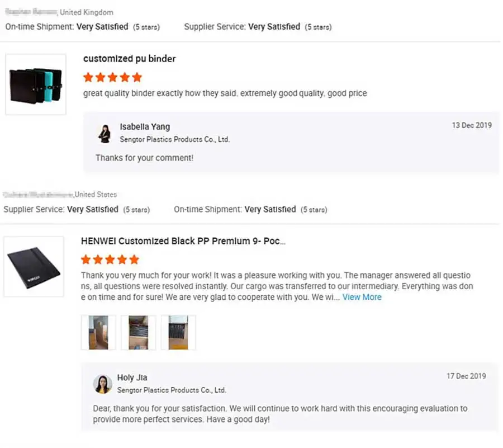Image resolution: width=503 pixels, height=448 pixels.
Task: Click Holy Jia's profile avatar
Action: [x=102, y=383]
